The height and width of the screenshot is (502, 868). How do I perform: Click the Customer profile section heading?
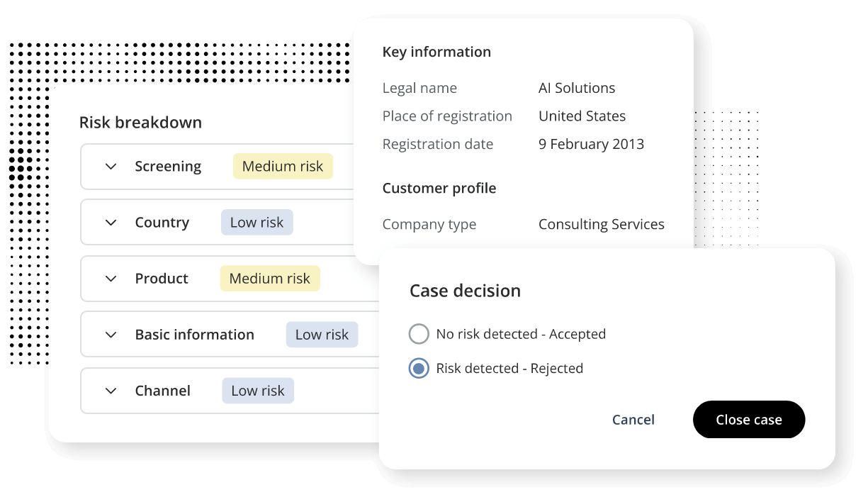click(x=439, y=189)
